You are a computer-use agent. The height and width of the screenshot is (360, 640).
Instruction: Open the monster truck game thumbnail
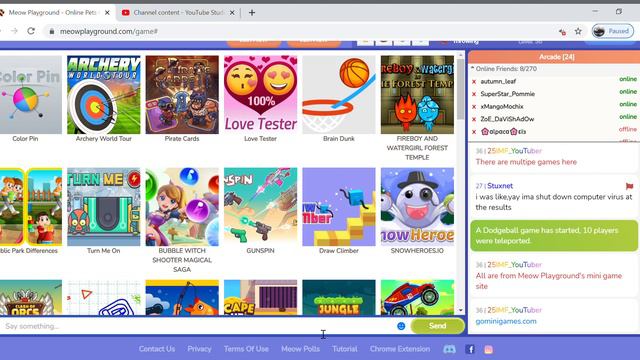(x=417, y=297)
